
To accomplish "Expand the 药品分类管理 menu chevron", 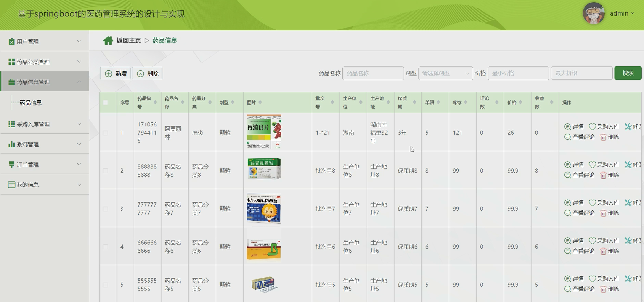I will tap(79, 61).
